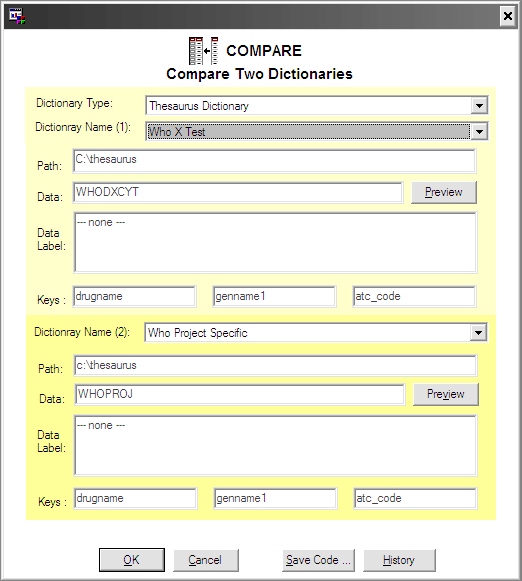Close the Compare Two Dictionaries dialog
This screenshot has width=522, height=581.
[x=508, y=16]
